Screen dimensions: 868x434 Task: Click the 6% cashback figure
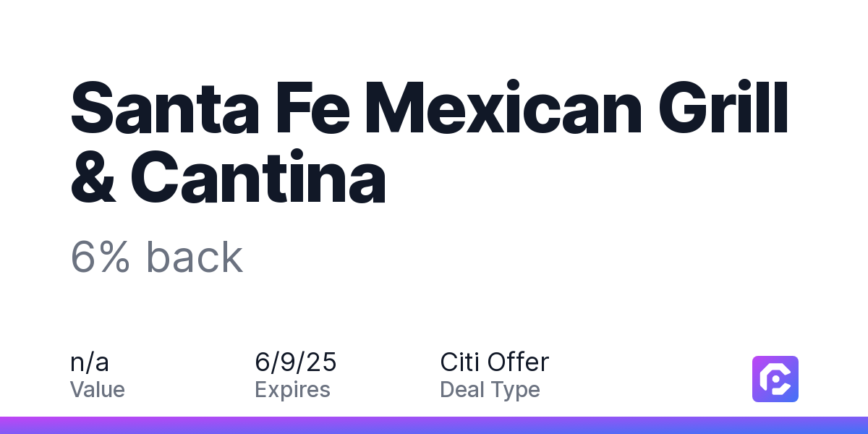click(x=100, y=258)
